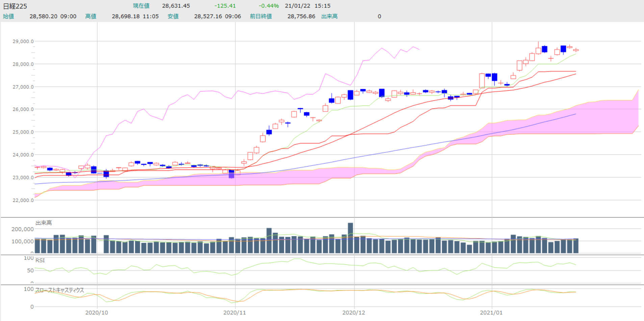
Task: Select the 22,000.0 price axis label
Action: coord(23,200)
